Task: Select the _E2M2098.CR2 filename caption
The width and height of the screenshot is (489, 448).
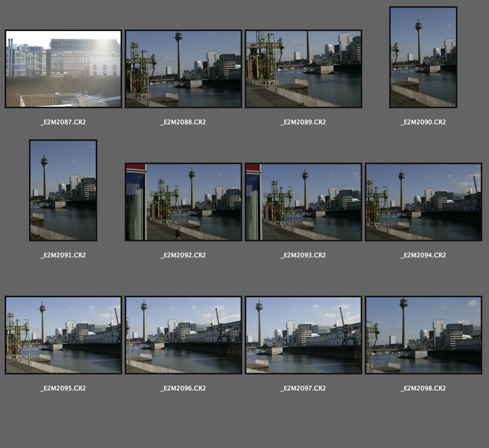Action: click(x=423, y=388)
